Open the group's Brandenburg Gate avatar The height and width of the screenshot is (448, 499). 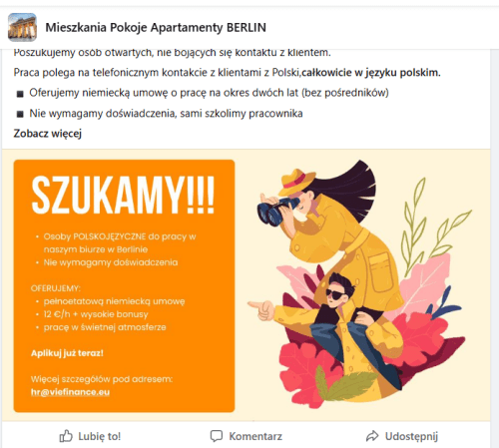(22, 27)
